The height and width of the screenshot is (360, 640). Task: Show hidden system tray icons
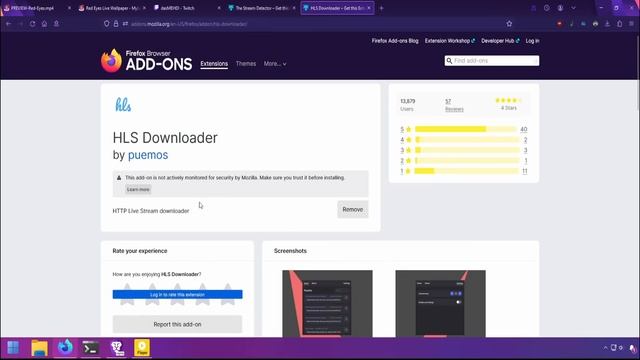605,348
